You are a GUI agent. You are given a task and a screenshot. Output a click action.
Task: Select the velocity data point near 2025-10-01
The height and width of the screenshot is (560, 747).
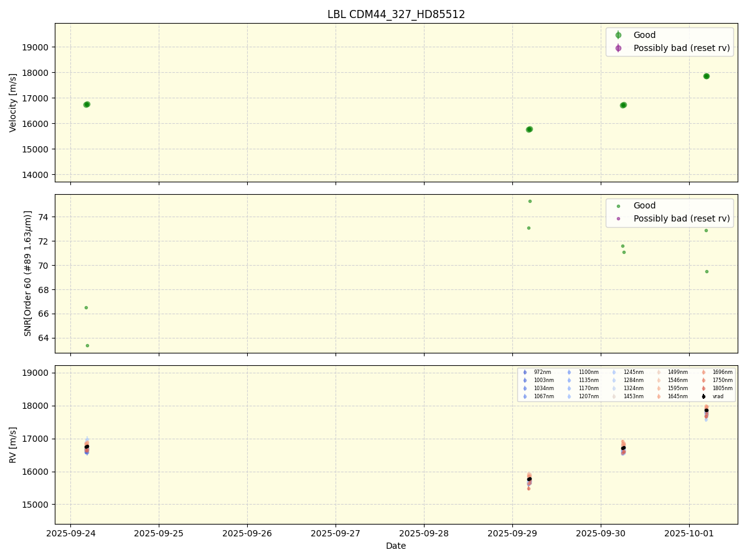pos(706,76)
